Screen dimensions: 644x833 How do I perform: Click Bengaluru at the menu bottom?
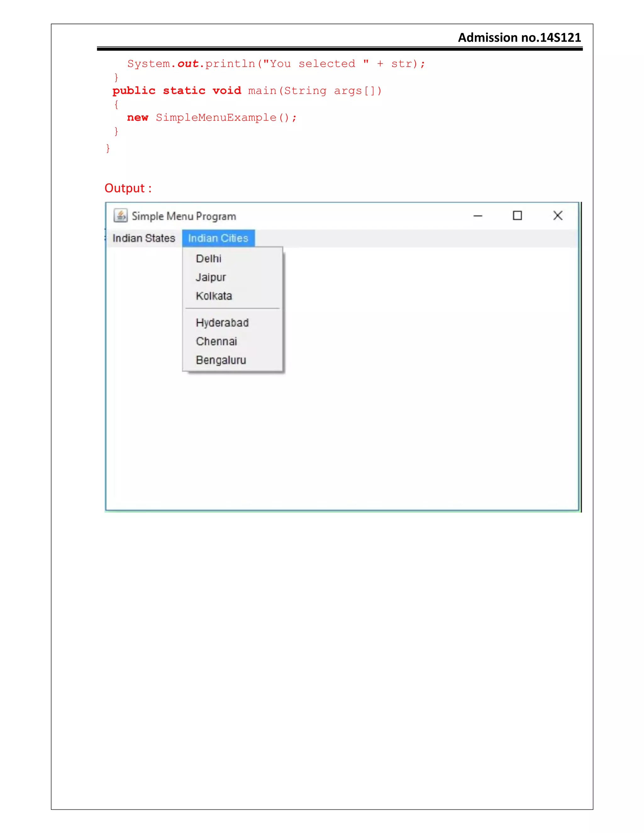221,360
